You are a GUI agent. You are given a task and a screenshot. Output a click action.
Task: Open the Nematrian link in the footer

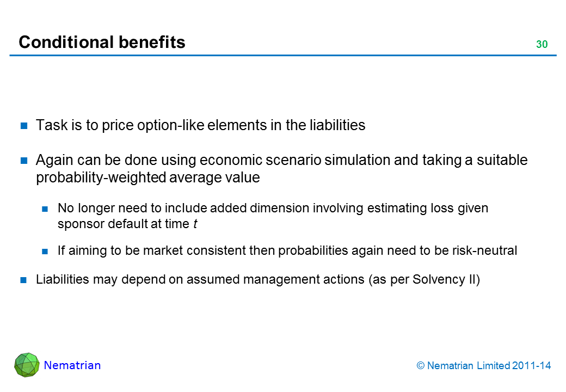[72, 365]
